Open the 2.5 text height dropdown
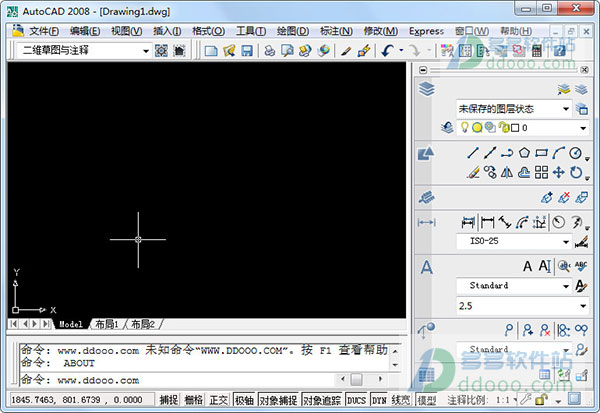The width and height of the screenshot is (600, 413). pyautogui.click(x=522, y=306)
